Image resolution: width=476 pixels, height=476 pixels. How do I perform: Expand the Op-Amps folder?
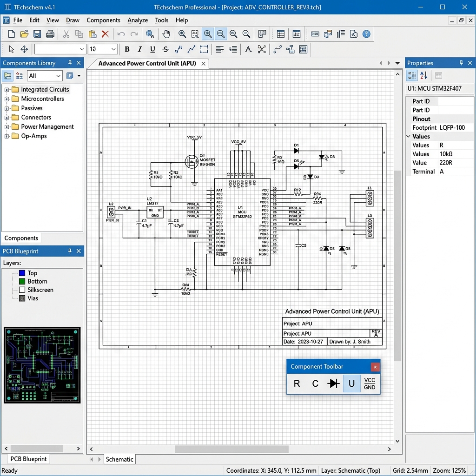(7, 136)
